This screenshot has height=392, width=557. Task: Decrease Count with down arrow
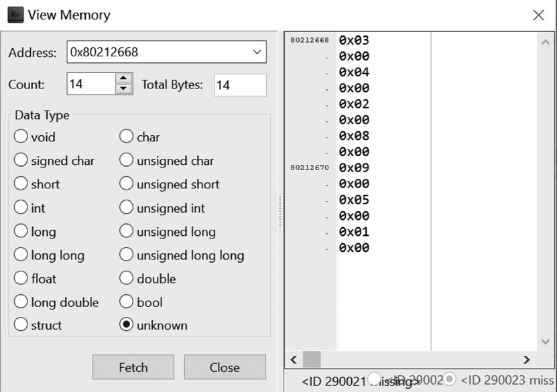click(123, 88)
